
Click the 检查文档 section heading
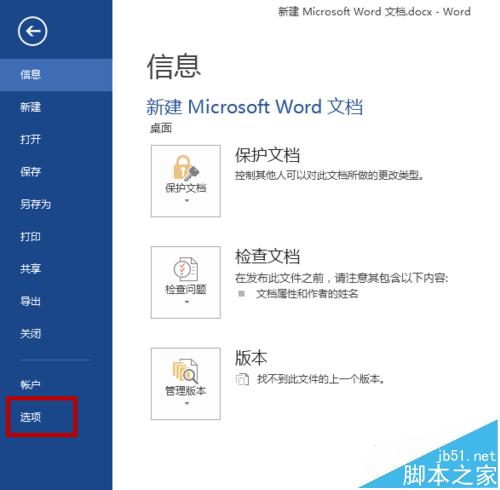coord(267,257)
